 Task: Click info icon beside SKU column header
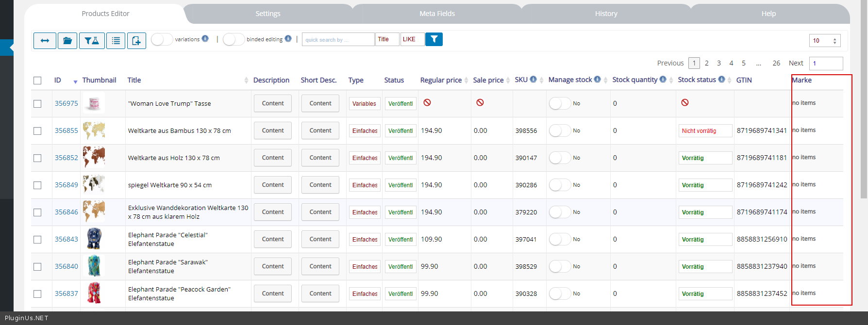[533, 80]
